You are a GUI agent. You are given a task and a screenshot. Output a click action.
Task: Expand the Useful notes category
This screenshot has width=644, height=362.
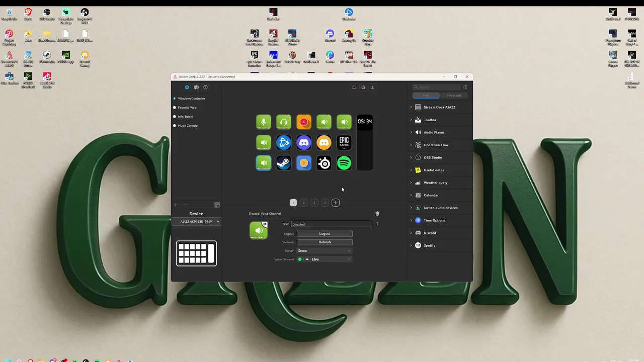click(x=440, y=170)
